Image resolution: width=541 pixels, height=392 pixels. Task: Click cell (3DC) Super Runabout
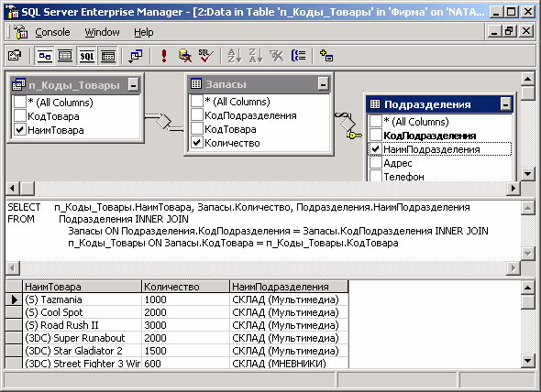point(83,338)
